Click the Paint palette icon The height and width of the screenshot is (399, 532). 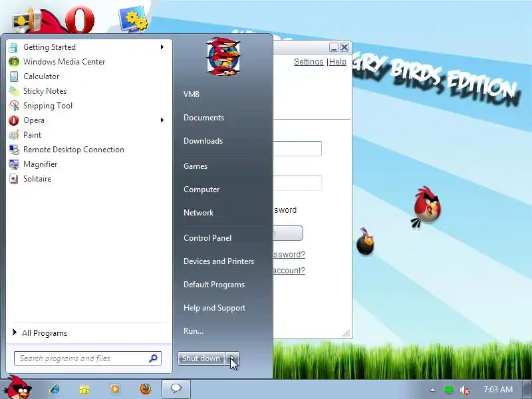[x=13, y=135]
